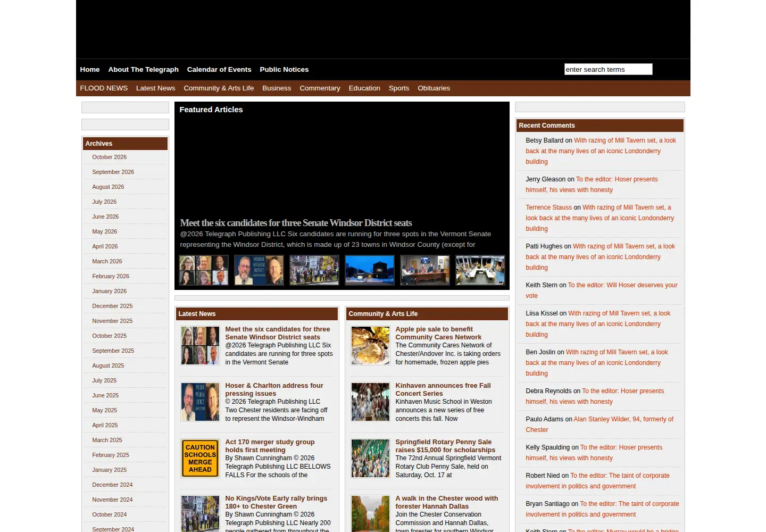This screenshot has height=532, width=766.
Task: Open No Kings/Vote Early rally article
Action: (x=276, y=502)
